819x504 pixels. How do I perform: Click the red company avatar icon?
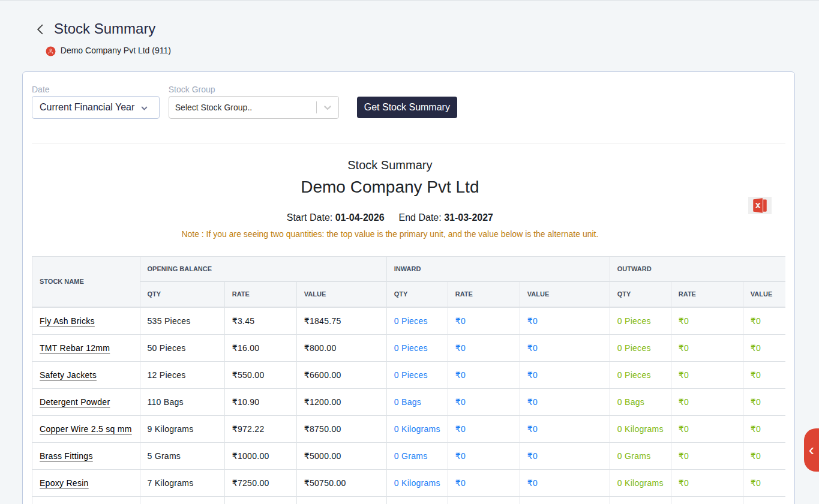tap(50, 51)
